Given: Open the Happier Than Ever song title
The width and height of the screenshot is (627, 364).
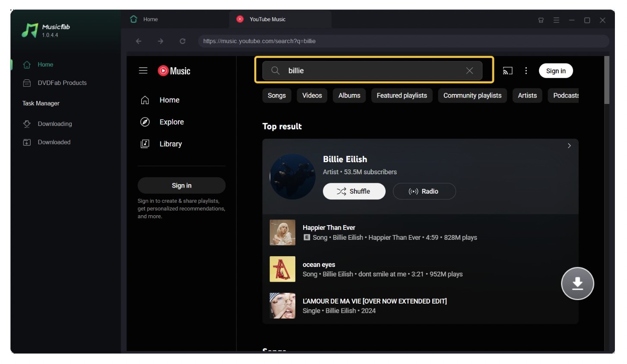Looking at the screenshot, I should click(329, 228).
